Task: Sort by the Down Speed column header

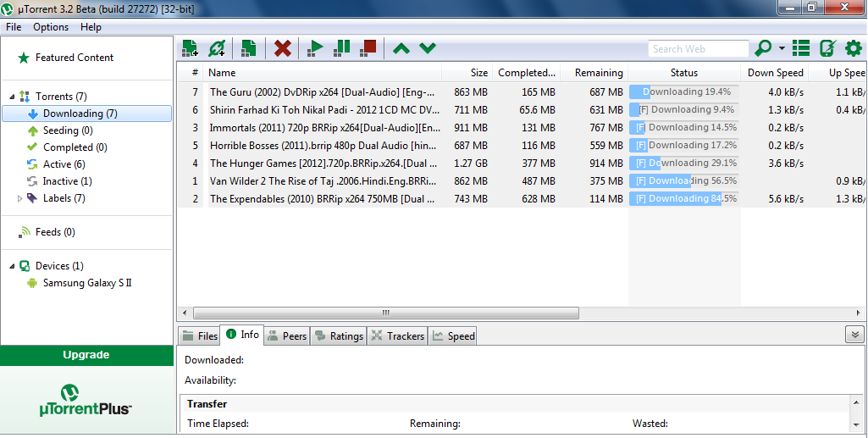Action: (x=775, y=73)
